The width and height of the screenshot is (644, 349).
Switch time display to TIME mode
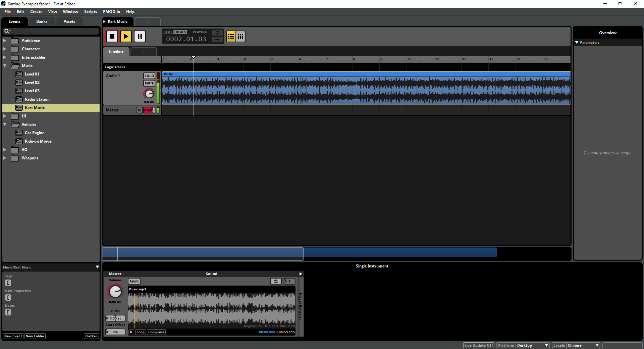click(168, 32)
